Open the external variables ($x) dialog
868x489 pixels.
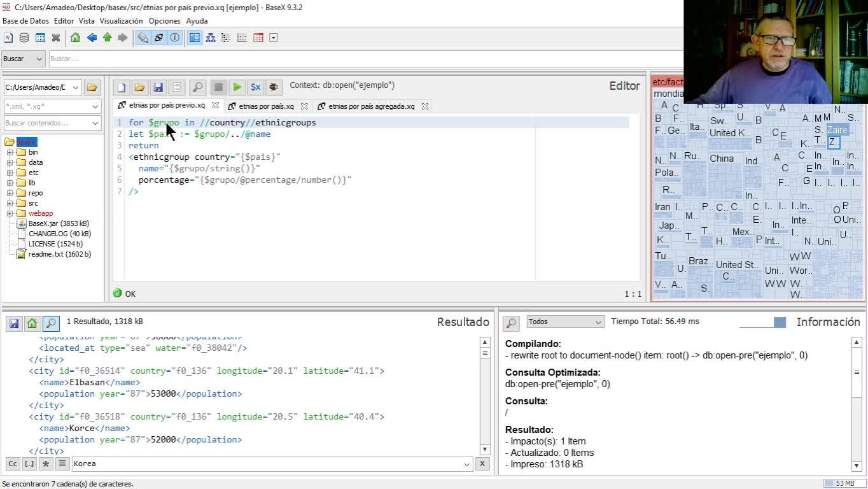(255, 87)
